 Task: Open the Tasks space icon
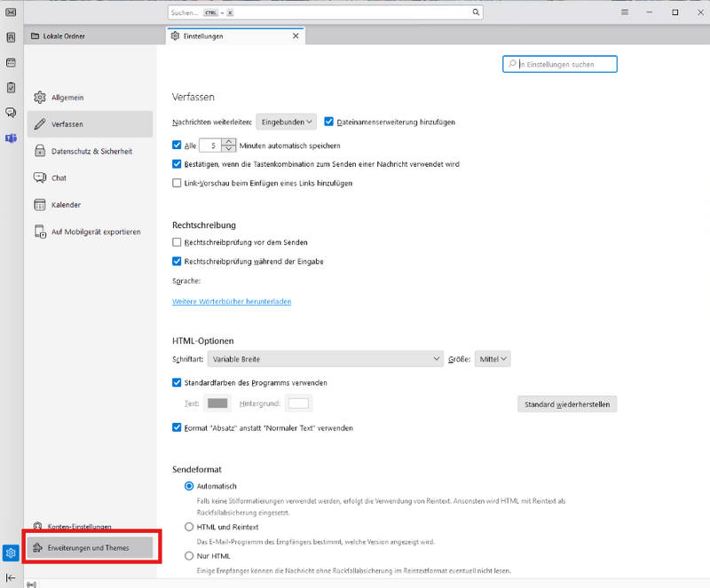point(11,88)
